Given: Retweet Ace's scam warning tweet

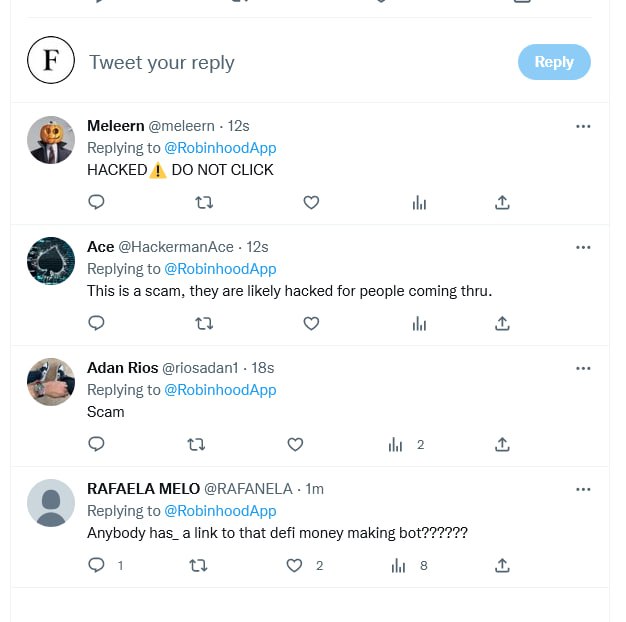Looking at the screenshot, I should point(204,323).
